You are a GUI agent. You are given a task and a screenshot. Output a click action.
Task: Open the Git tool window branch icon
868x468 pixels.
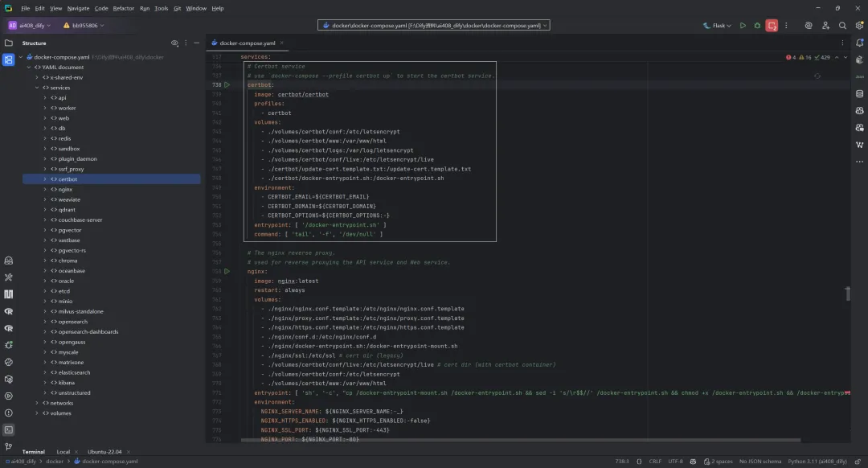pos(8,446)
